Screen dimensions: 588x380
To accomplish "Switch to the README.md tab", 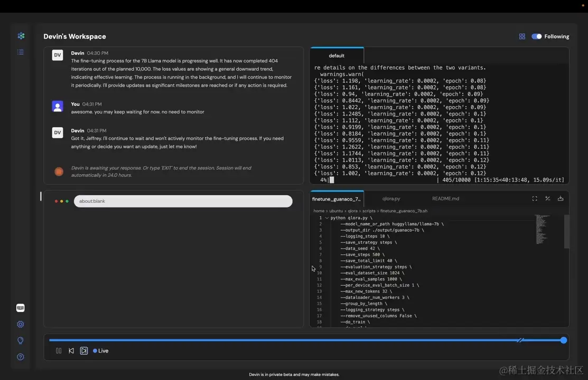I will click(x=445, y=198).
